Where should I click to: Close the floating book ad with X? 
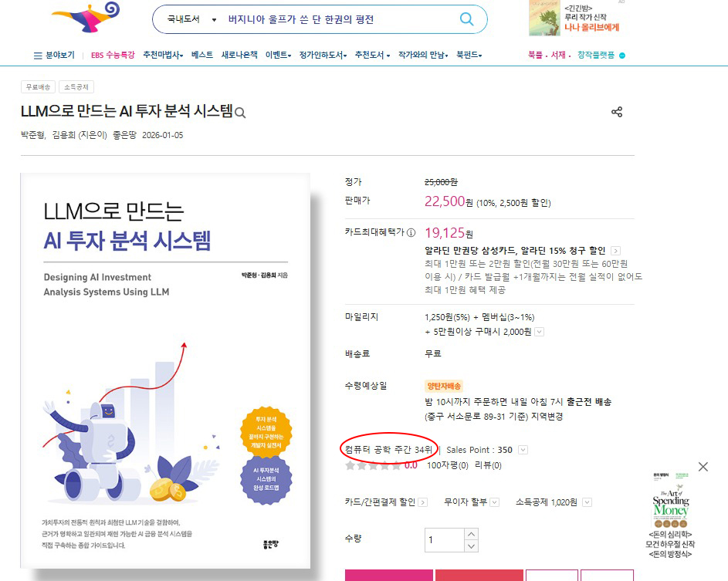point(703,466)
